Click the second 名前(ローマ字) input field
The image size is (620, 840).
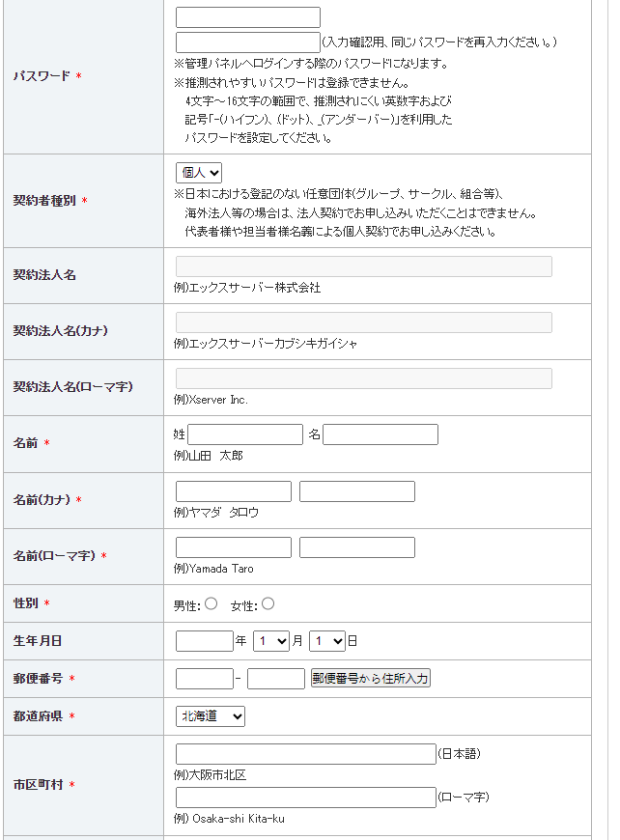tap(357, 547)
